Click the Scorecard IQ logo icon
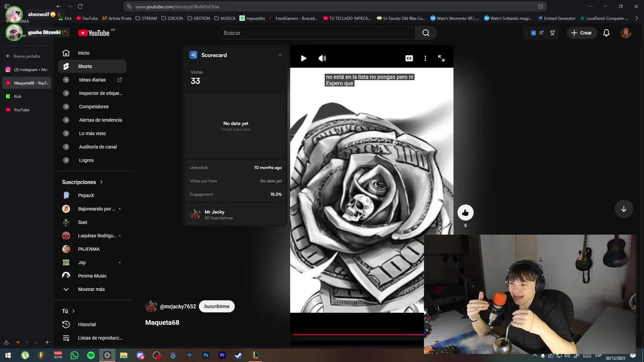644x362 pixels. [193, 55]
